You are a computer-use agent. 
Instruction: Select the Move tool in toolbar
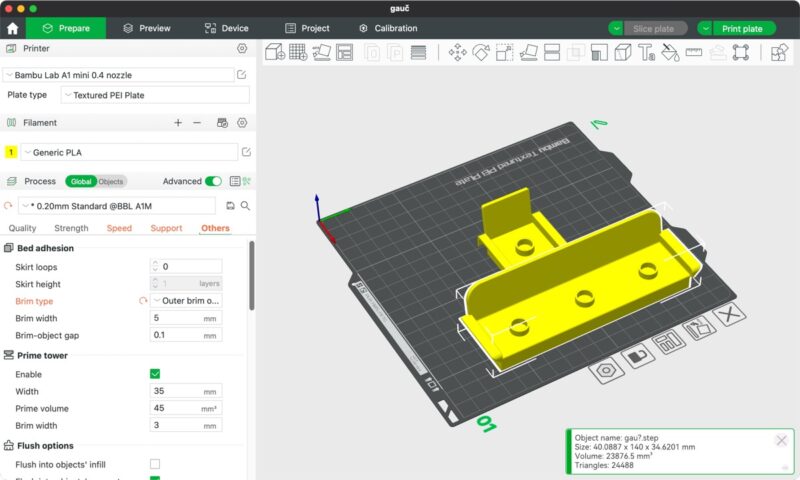point(458,53)
